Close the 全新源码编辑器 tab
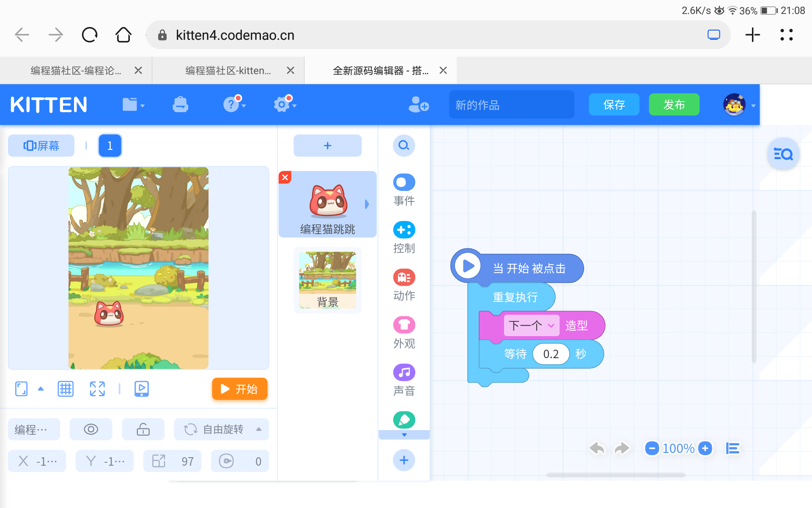812x508 pixels. (443, 71)
